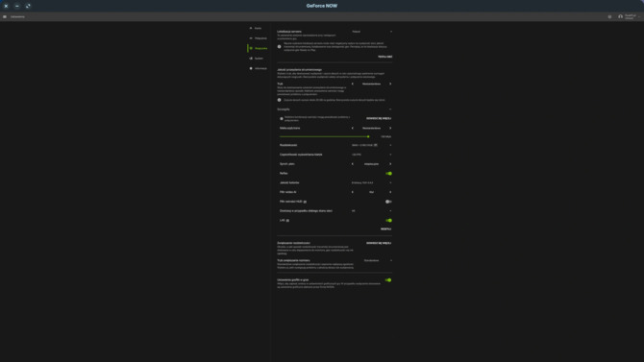Open the Połączenia settings section
Screen dimensions: 644x362
[258, 38]
